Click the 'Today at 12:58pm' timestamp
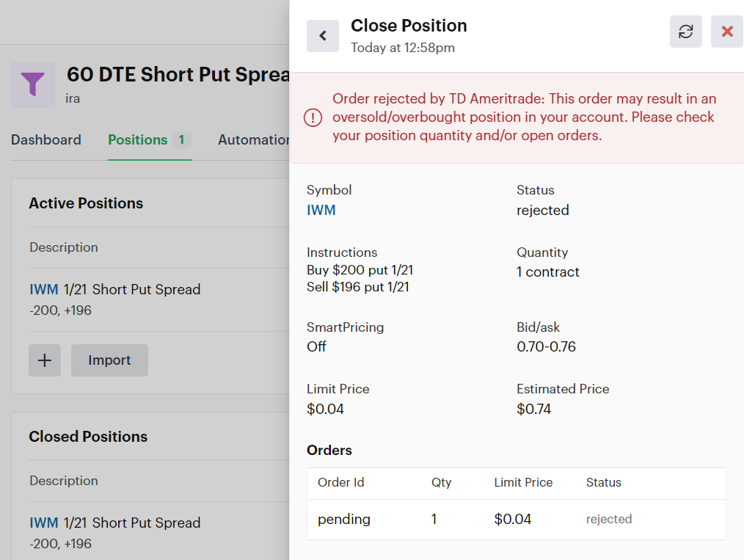The image size is (744, 560). [x=403, y=48]
